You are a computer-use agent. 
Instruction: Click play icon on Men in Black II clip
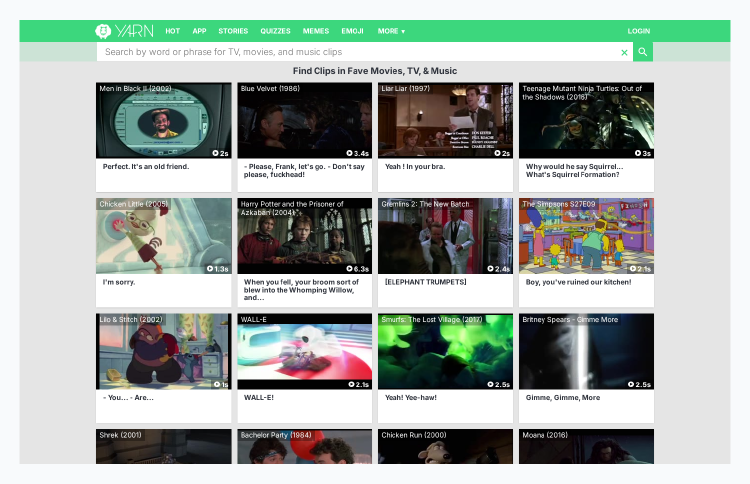pos(215,153)
